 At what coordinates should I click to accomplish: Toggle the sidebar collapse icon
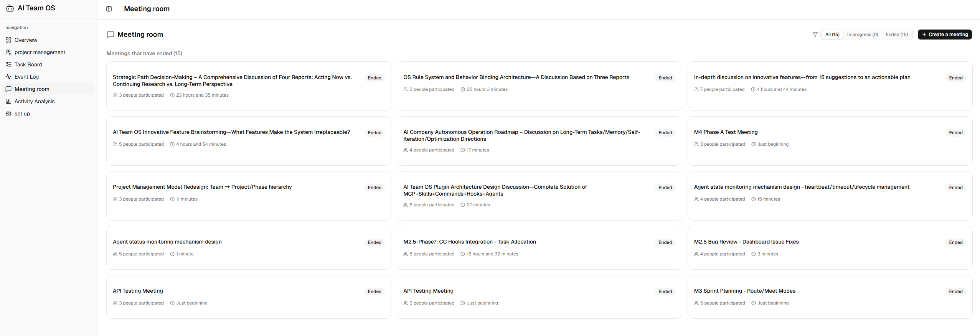click(x=109, y=9)
